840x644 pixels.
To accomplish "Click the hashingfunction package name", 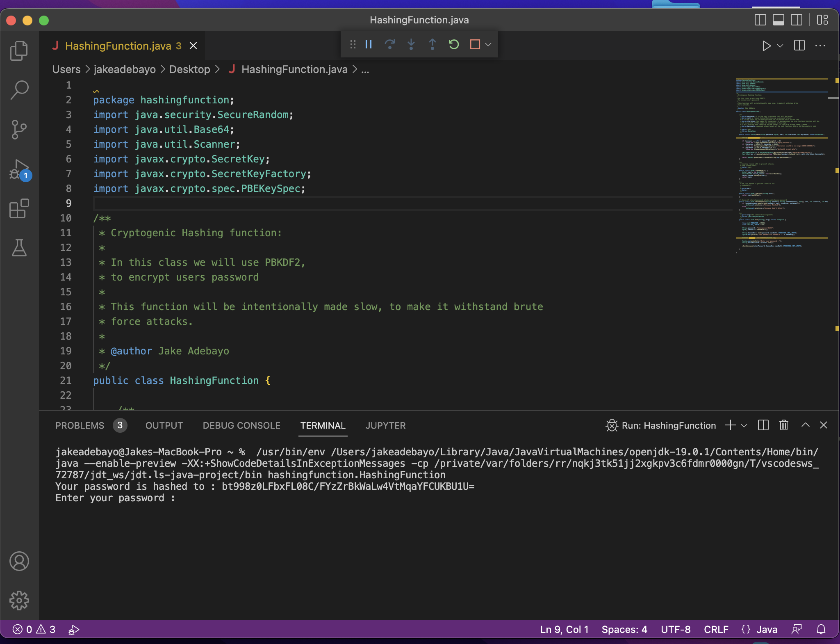I will (x=184, y=100).
